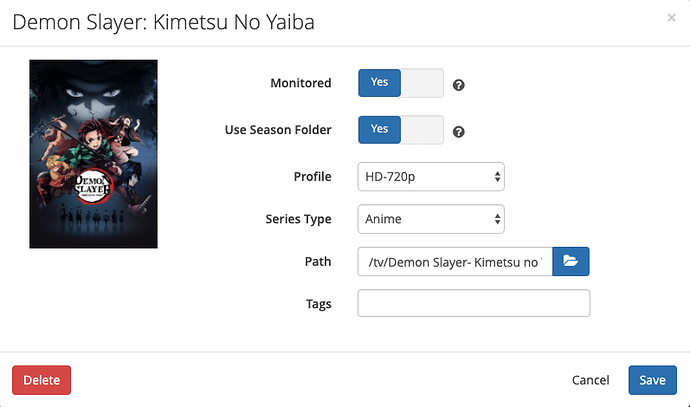Click the help icon beside Use Season Folder
Viewport: 690px width, 407px height.
point(459,132)
